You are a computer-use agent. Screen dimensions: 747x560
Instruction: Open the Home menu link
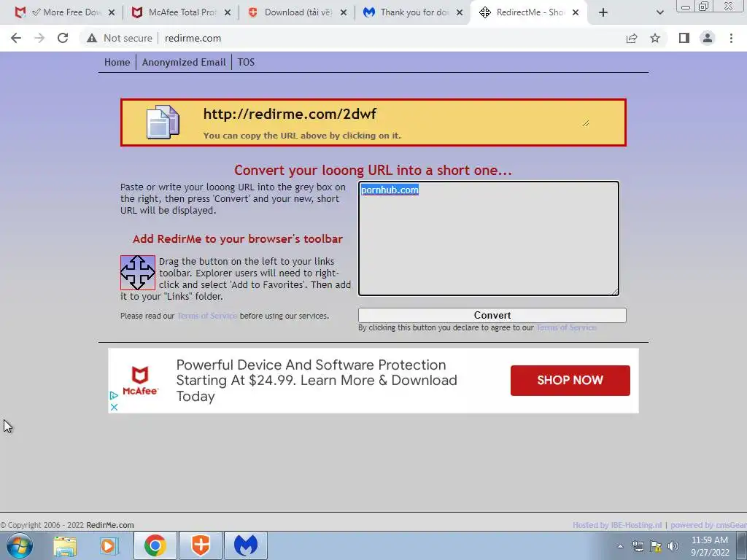[117, 63]
